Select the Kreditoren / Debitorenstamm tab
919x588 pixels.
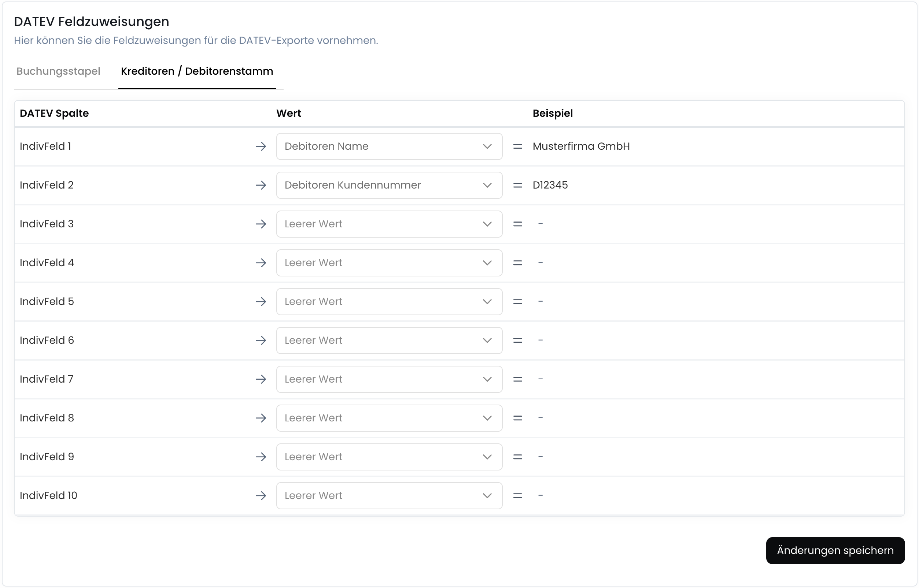pos(197,71)
